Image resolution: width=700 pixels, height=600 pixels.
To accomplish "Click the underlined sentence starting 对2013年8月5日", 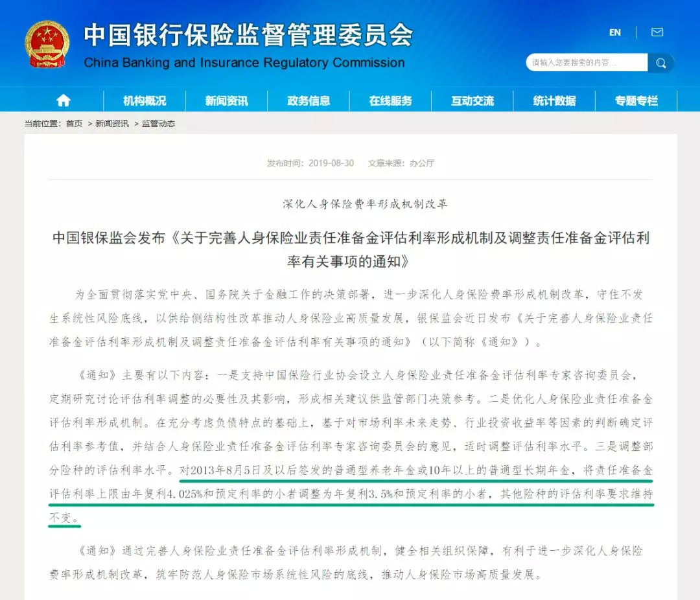I will (351, 494).
